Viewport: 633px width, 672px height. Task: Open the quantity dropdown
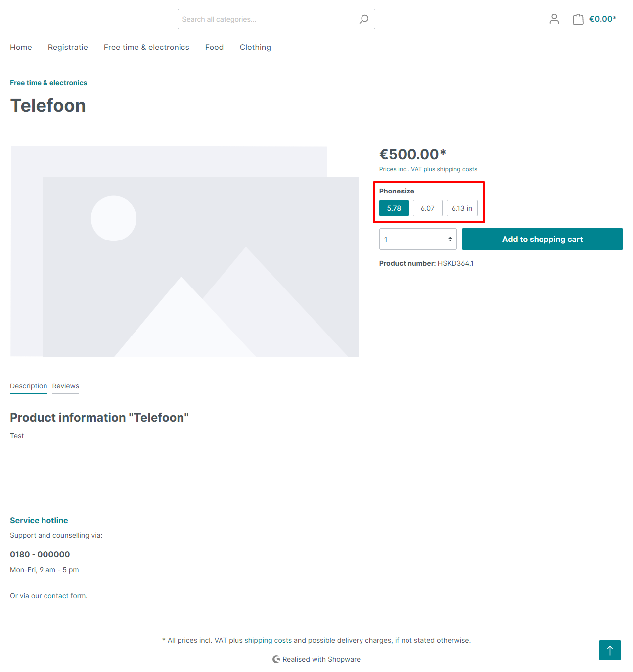pos(418,239)
